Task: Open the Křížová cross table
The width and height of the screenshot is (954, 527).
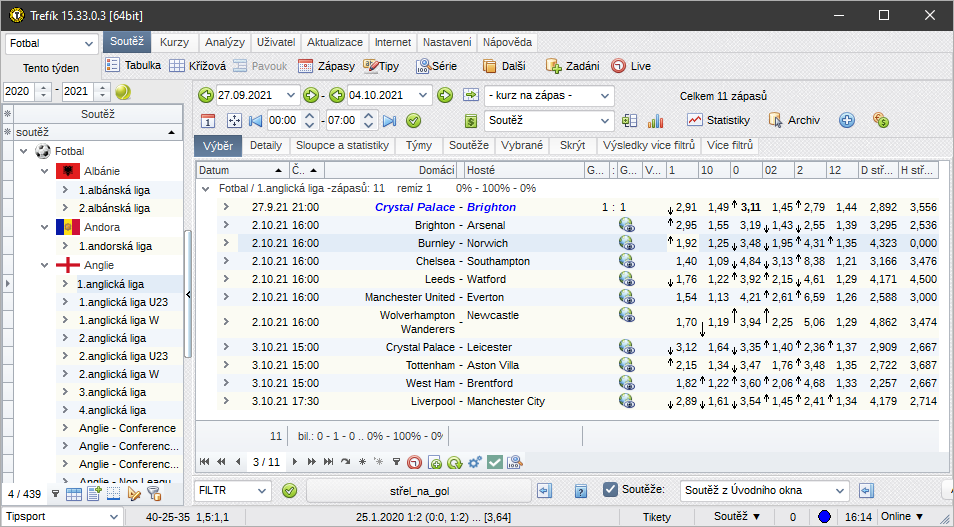Action: pyautogui.click(x=197, y=66)
